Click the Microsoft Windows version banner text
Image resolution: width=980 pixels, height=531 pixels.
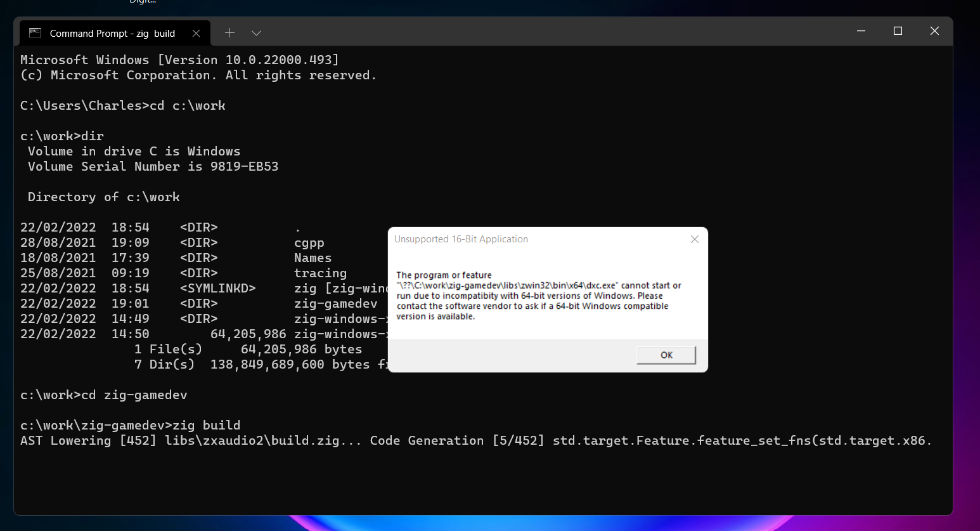179,59
